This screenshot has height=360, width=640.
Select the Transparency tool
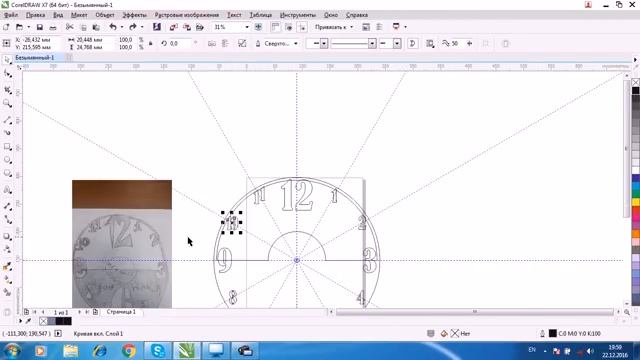click(7, 249)
